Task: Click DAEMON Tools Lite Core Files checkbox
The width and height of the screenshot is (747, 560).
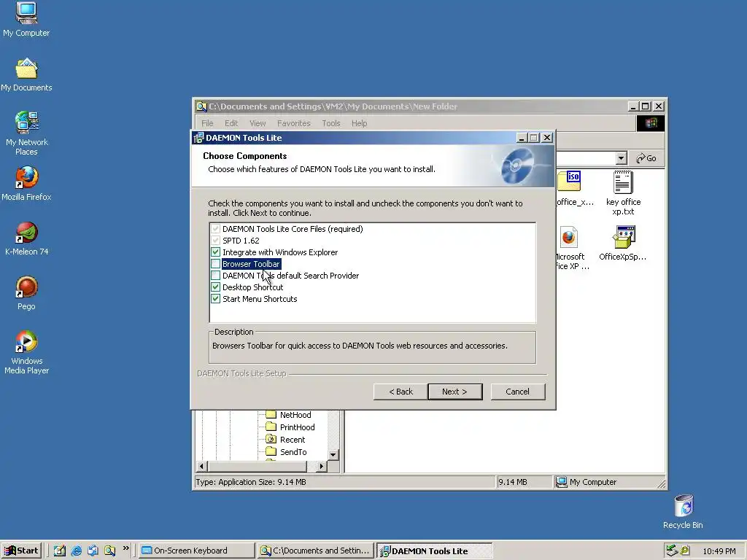Action: click(x=215, y=228)
